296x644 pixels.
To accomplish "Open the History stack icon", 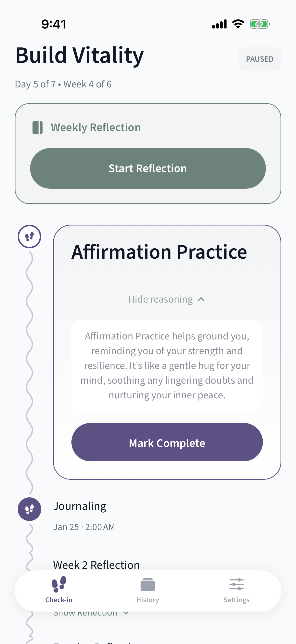I will pos(148,584).
